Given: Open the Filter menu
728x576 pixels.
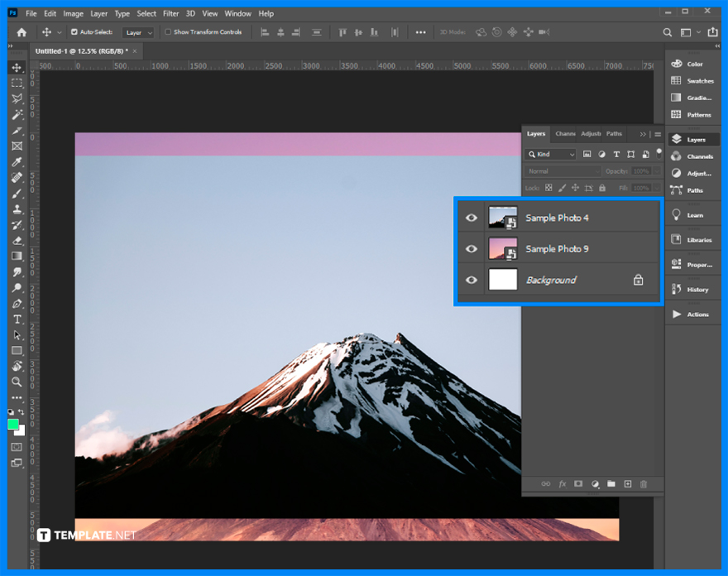Looking at the screenshot, I should point(171,13).
